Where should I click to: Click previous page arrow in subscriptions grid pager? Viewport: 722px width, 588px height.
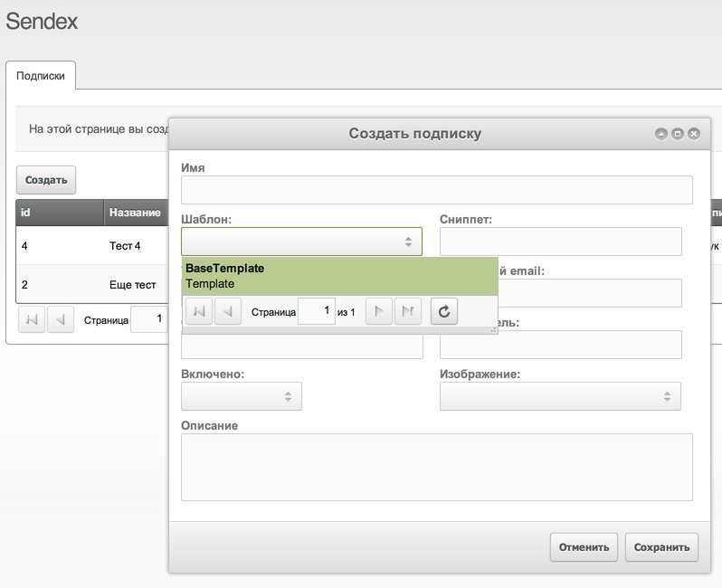pos(61,319)
